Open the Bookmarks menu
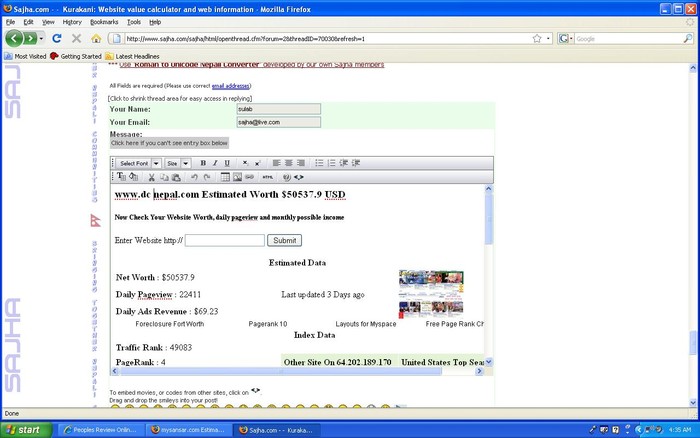This screenshot has width=700, height=438. (103, 21)
